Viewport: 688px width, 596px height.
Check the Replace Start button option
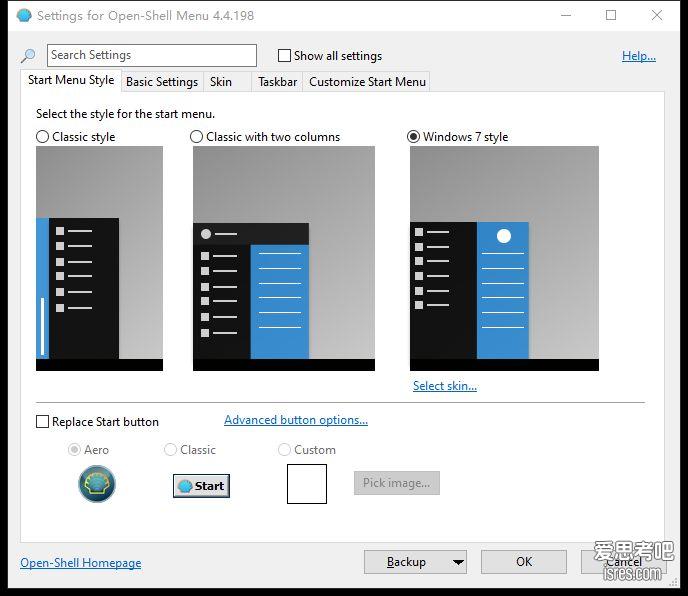(42, 422)
